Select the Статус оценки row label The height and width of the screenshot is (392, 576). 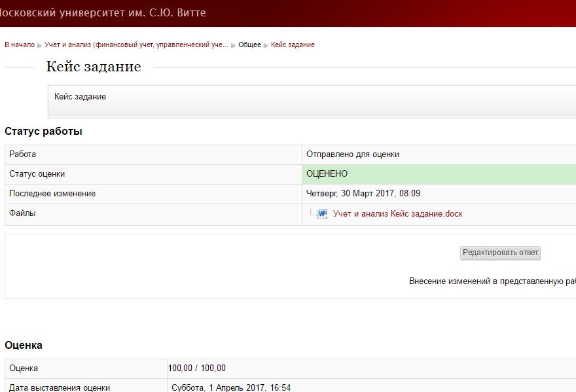tap(37, 174)
